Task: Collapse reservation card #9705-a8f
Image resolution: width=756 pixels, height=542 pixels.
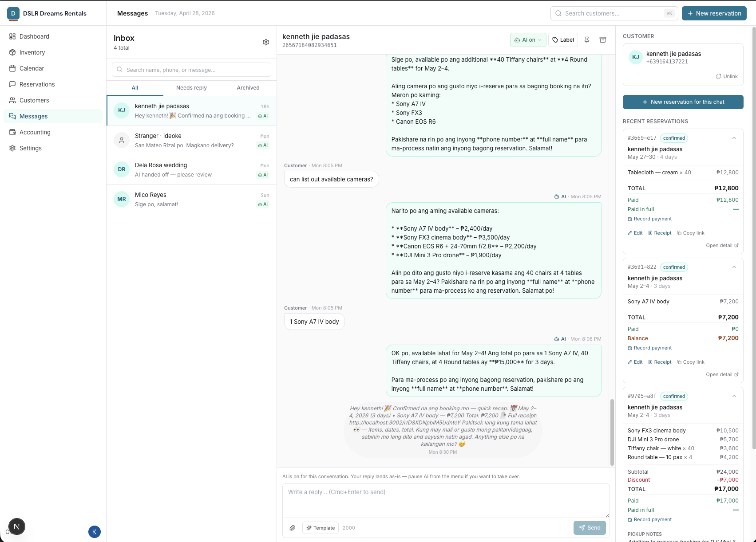Action: pos(734,396)
